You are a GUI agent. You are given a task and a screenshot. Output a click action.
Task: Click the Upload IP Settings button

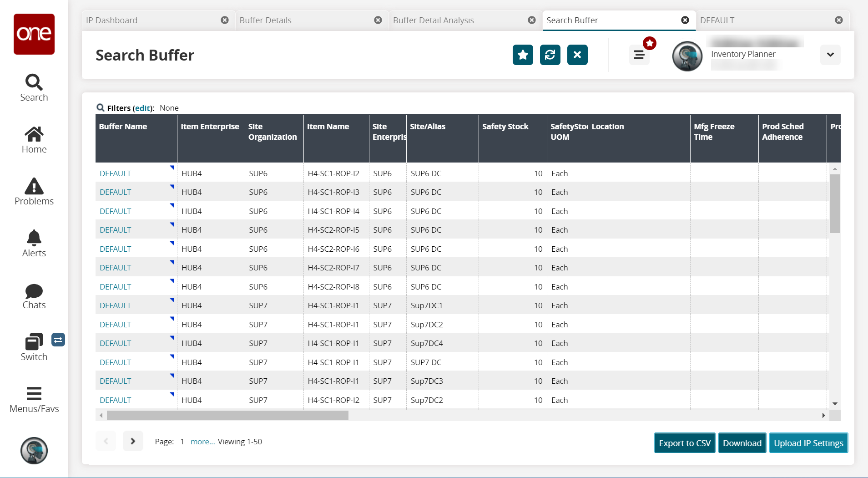tap(808, 443)
